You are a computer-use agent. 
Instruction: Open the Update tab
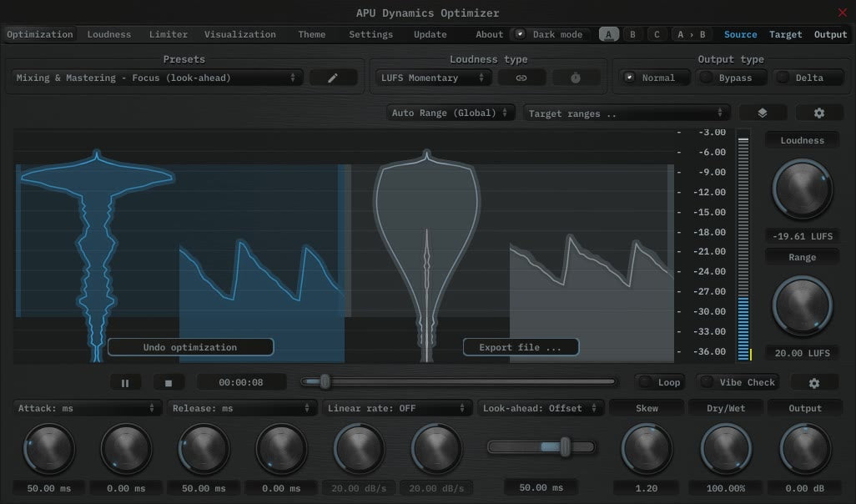pos(431,34)
